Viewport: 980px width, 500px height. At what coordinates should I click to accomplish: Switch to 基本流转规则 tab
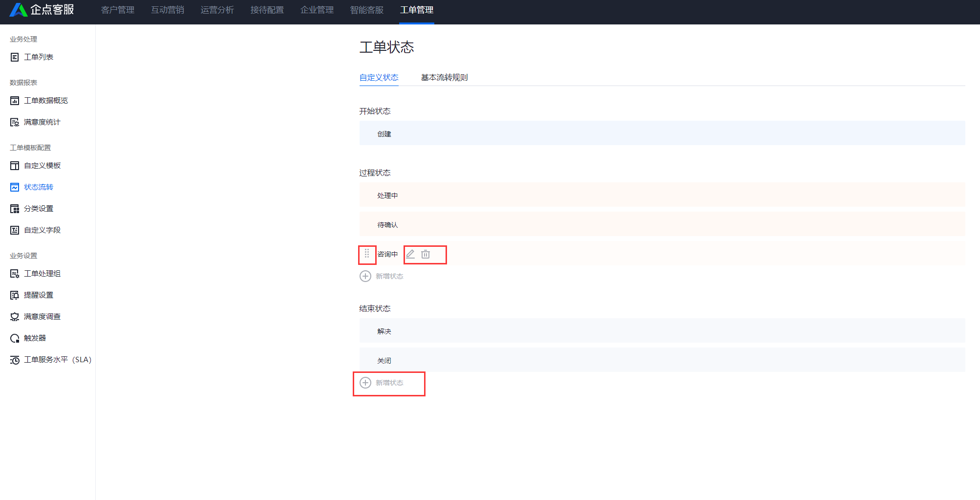(445, 78)
